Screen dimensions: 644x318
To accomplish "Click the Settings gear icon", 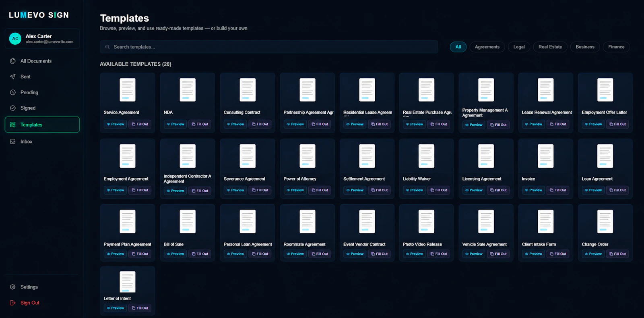I will (13, 287).
